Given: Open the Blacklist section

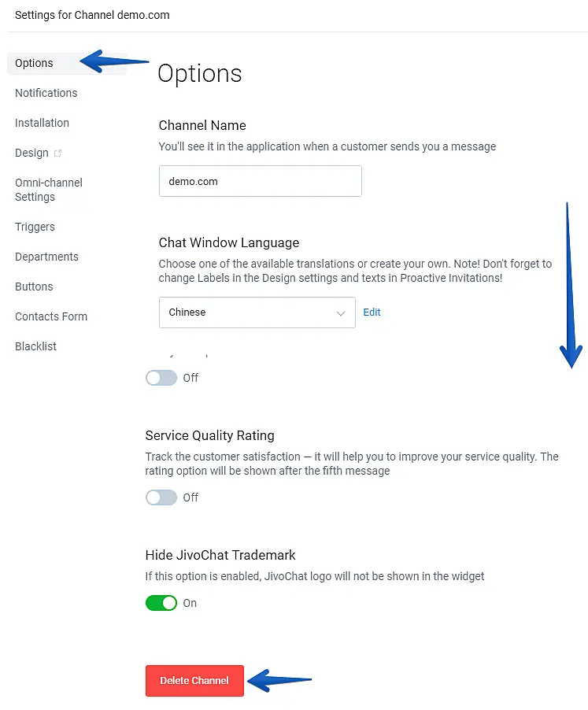Looking at the screenshot, I should tap(36, 346).
